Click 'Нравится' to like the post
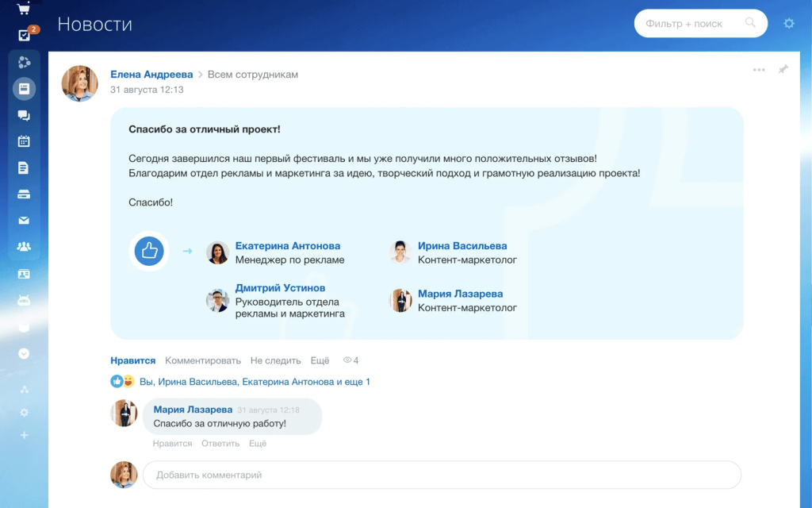 [x=132, y=360]
